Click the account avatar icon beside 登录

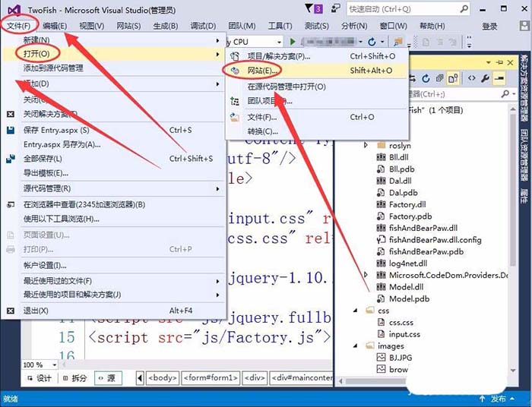[x=524, y=26]
